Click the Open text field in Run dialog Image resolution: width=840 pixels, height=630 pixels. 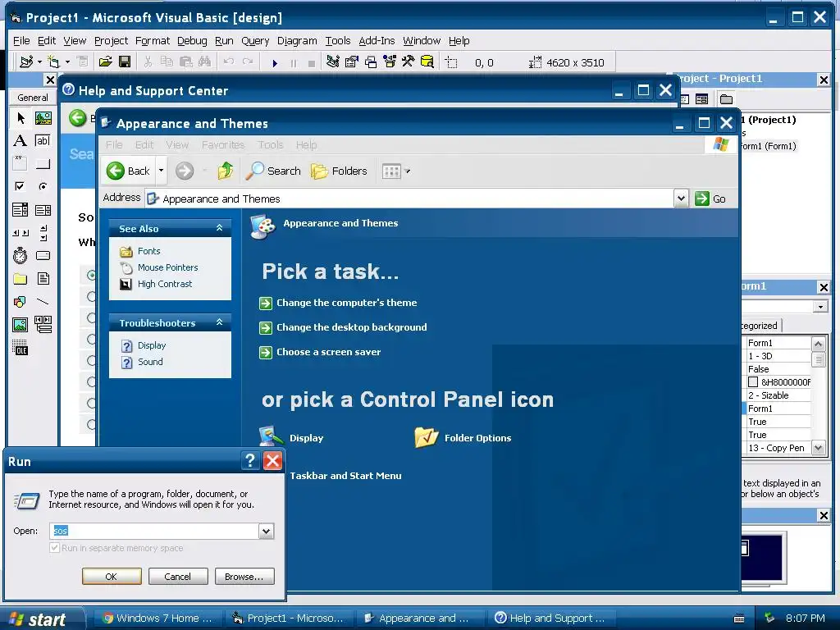pyautogui.click(x=154, y=531)
